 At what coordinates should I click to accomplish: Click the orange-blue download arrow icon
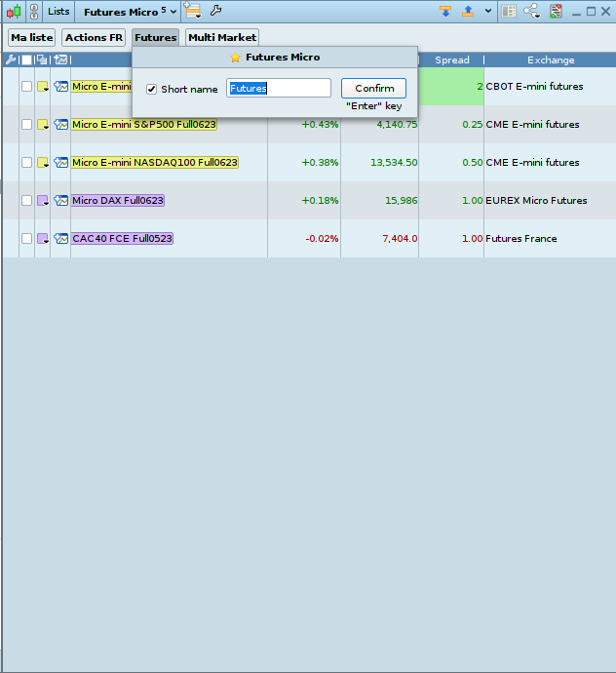(445, 11)
